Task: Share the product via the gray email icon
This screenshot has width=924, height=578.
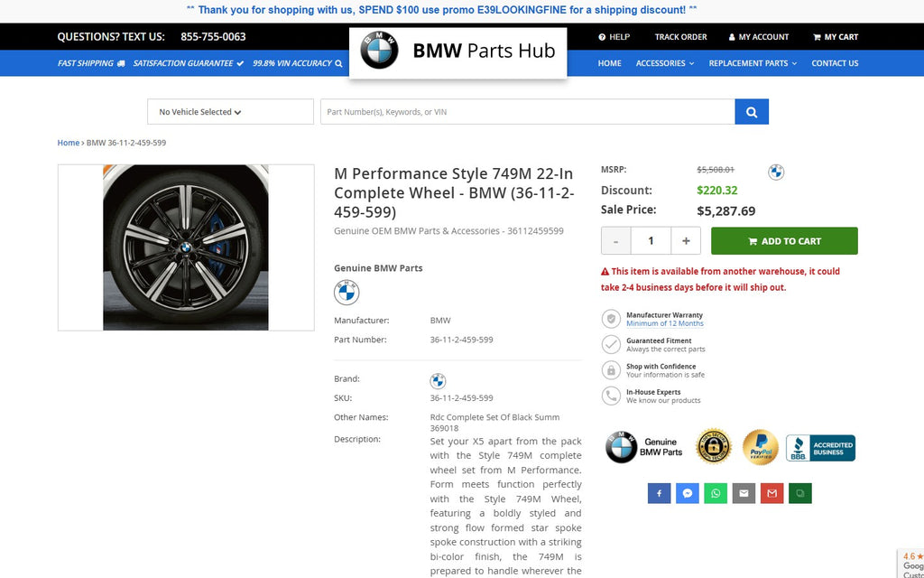Action: [744, 494]
